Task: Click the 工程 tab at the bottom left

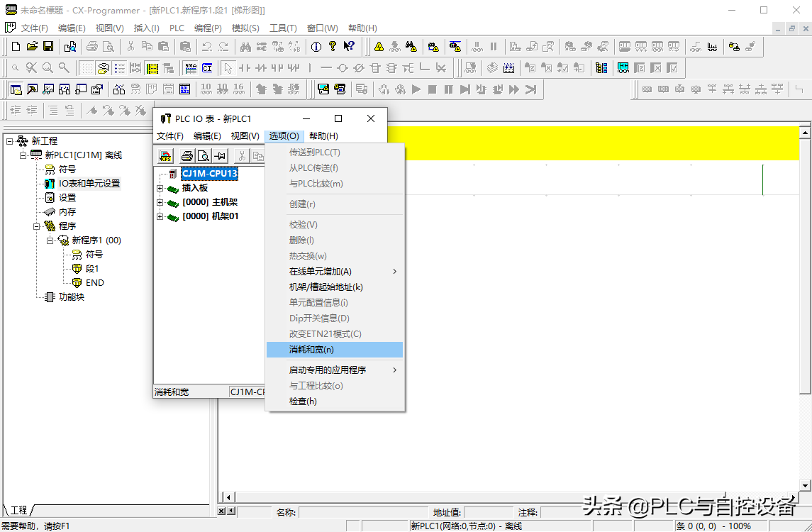Action: tap(19, 510)
